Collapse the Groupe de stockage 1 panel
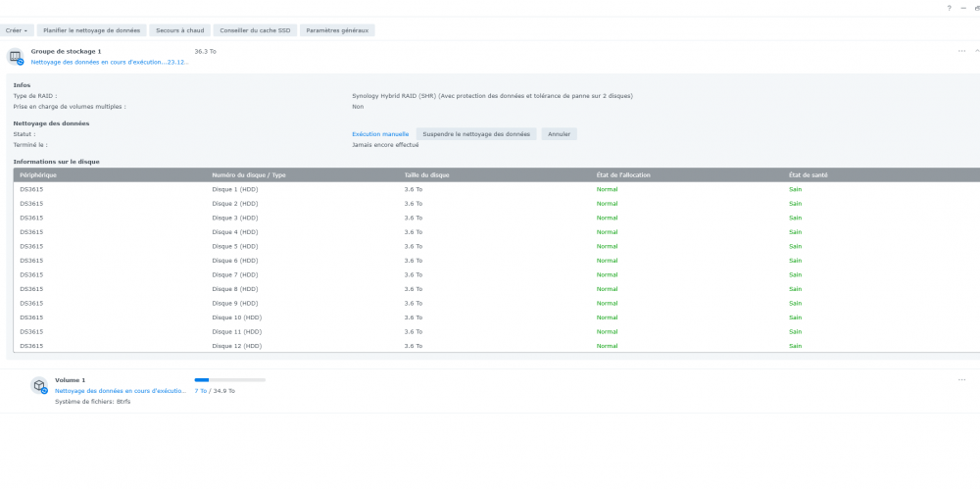This screenshot has width=980, height=489. [x=975, y=51]
